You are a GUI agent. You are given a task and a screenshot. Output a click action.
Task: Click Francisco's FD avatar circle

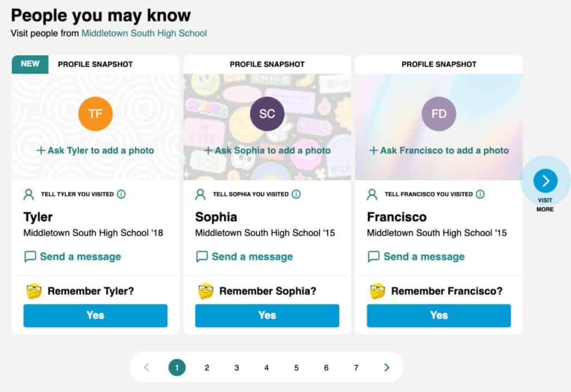pos(439,114)
